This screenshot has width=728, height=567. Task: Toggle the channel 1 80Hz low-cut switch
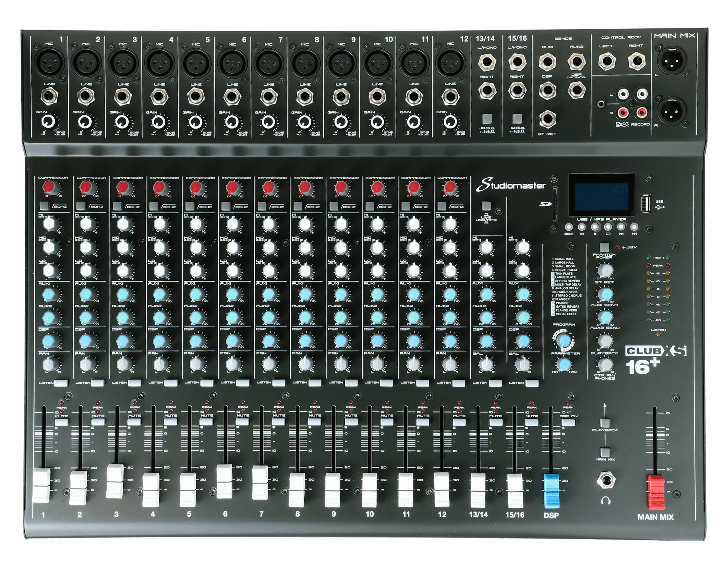pyautogui.click(x=44, y=205)
